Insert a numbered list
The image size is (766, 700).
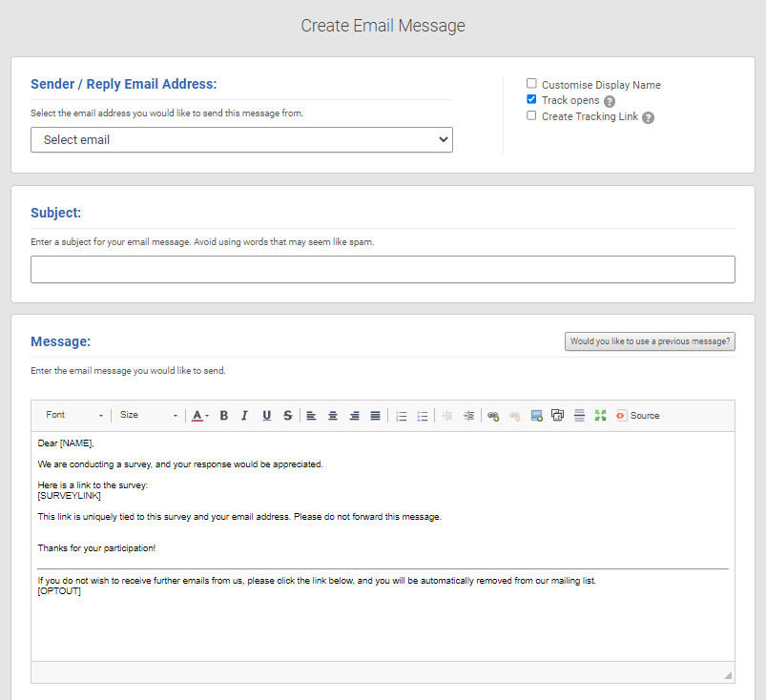pos(402,416)
